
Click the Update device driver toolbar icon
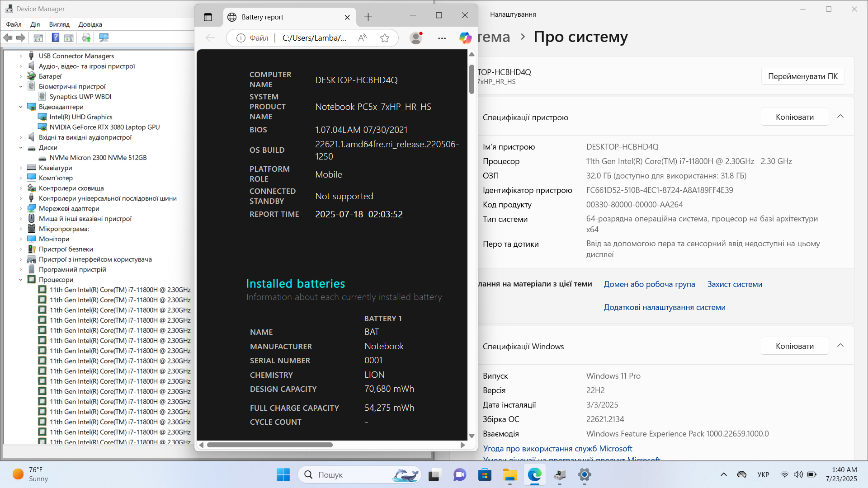coord(86,38)
